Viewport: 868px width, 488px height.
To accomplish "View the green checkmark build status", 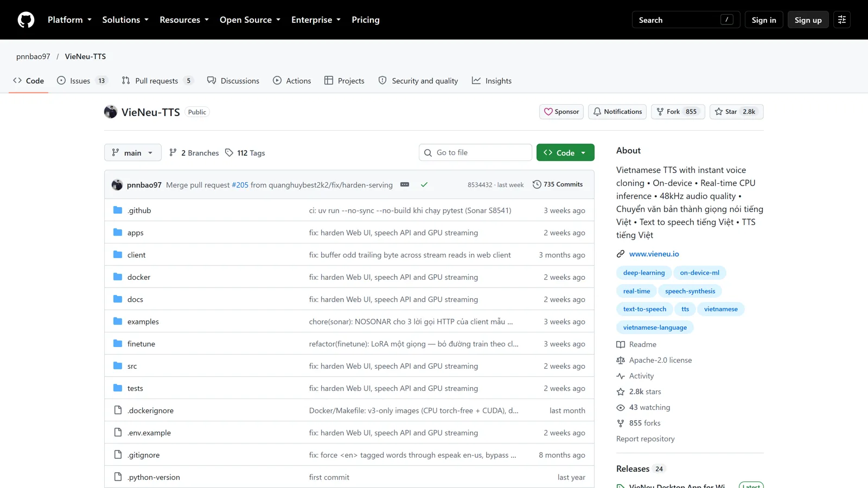I will click(x=424, y=185).
